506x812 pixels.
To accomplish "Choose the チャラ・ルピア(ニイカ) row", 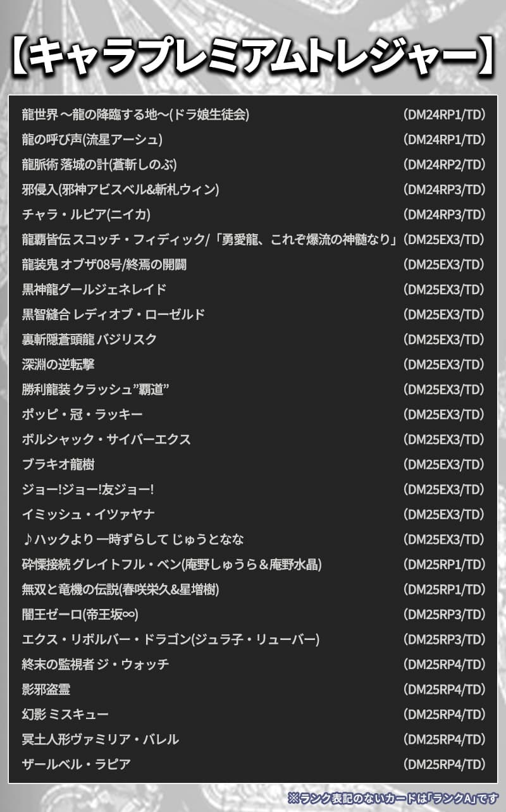I will click(x=86, y=214).
